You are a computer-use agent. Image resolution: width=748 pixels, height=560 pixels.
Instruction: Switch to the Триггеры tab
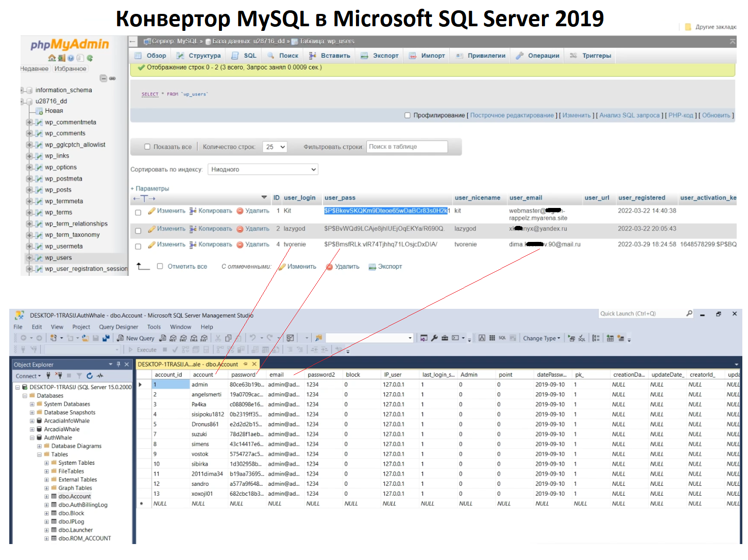596,56
